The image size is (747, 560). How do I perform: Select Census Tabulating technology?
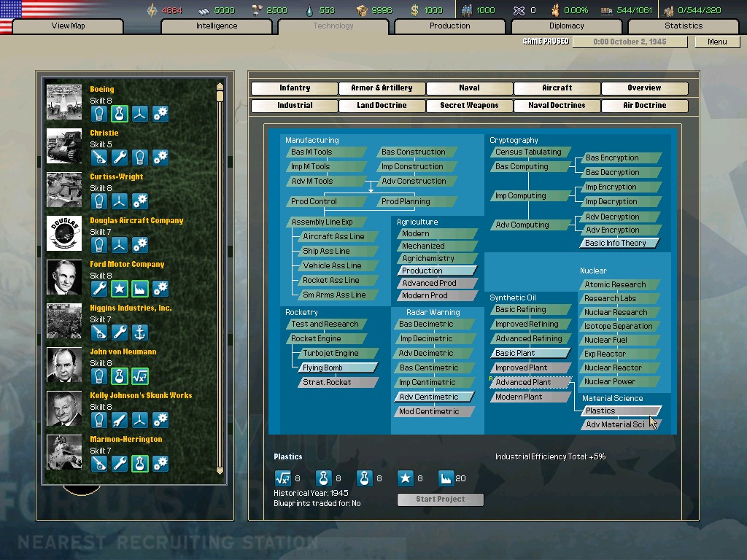(x=530, y=152)
